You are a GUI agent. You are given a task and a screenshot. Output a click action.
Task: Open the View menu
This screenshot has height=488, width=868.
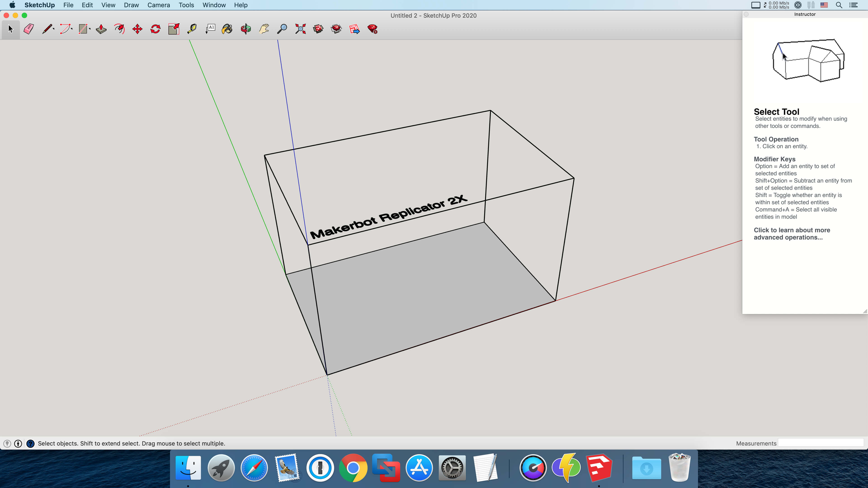tap(108, 5)
